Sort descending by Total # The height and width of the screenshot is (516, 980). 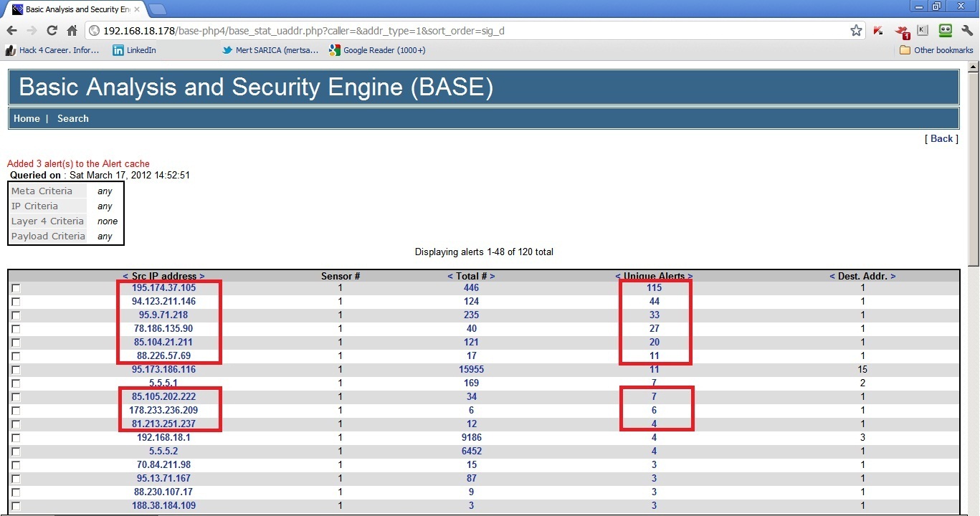(x=492, y=276)
